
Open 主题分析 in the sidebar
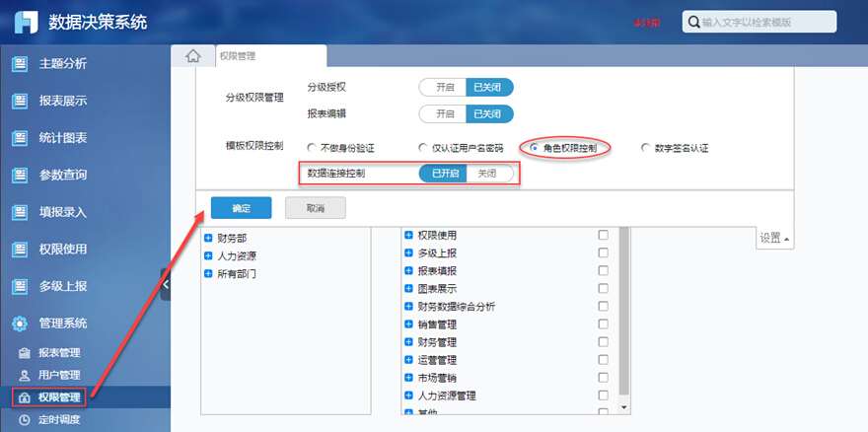pyautogui.click(x=62, y=64)
